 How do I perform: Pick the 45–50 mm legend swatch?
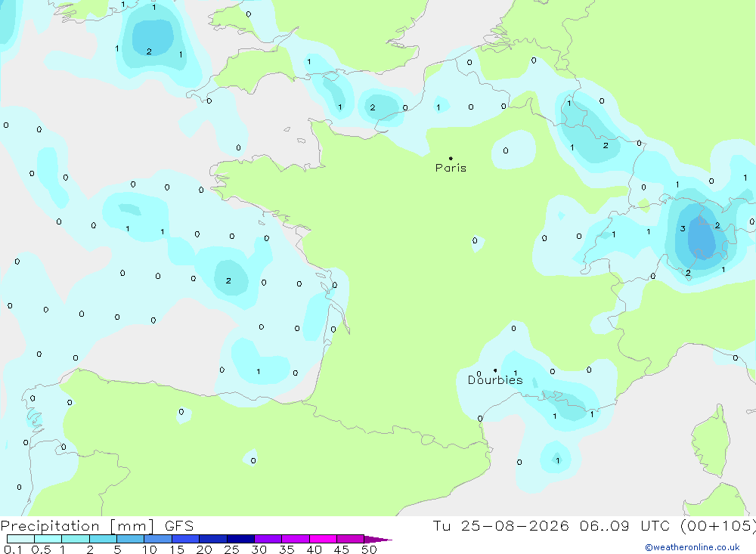coord(350,539)
